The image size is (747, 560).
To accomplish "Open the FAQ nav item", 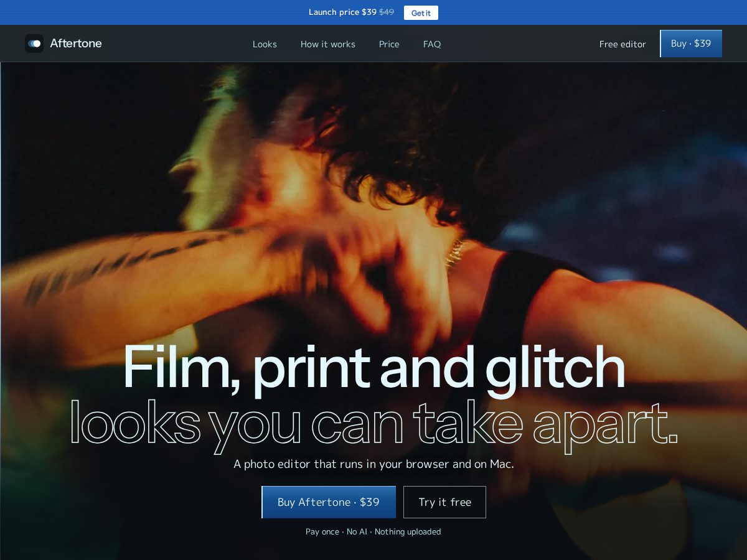I will point(432,44).
